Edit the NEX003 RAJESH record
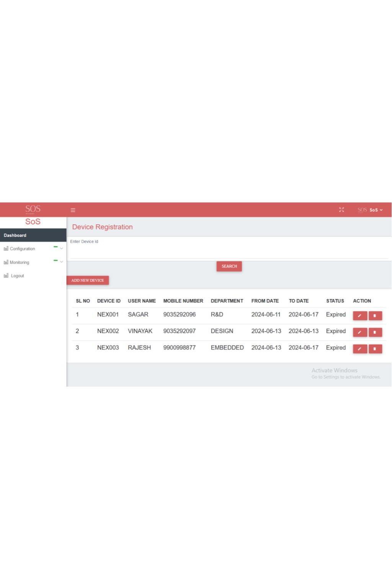Screen dimensions: 392x588 [x=360, y=349]
